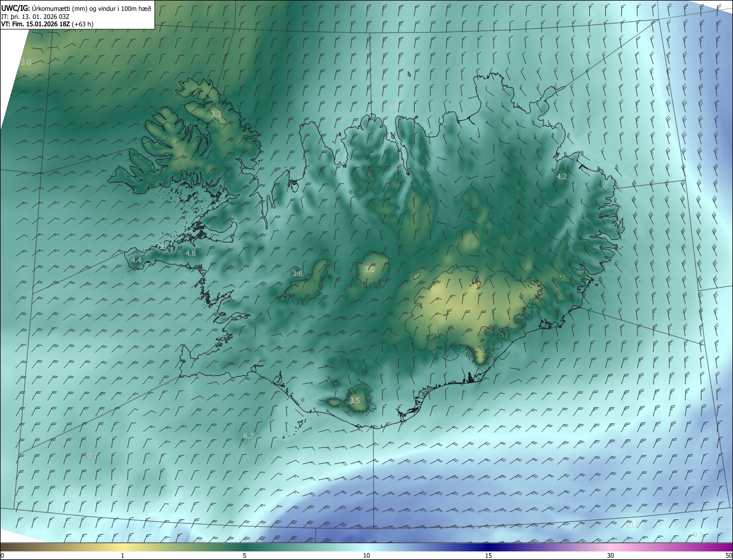Click the 3.3 value label in the Westfjords

coord(216,115)
